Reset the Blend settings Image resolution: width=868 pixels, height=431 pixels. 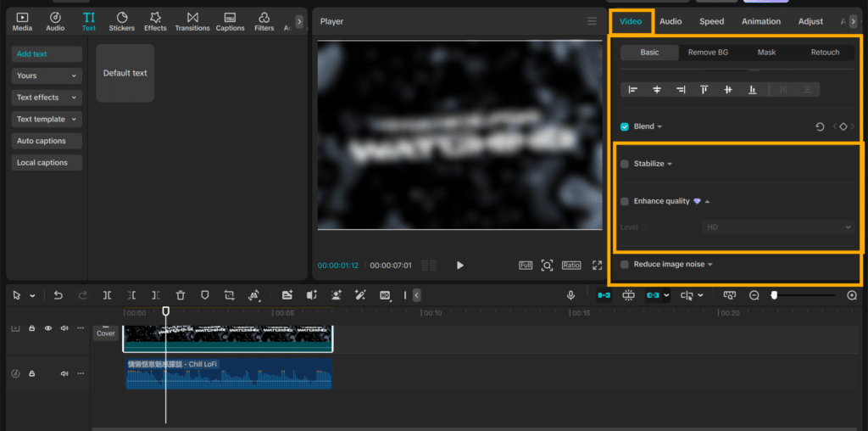[820, 127]
